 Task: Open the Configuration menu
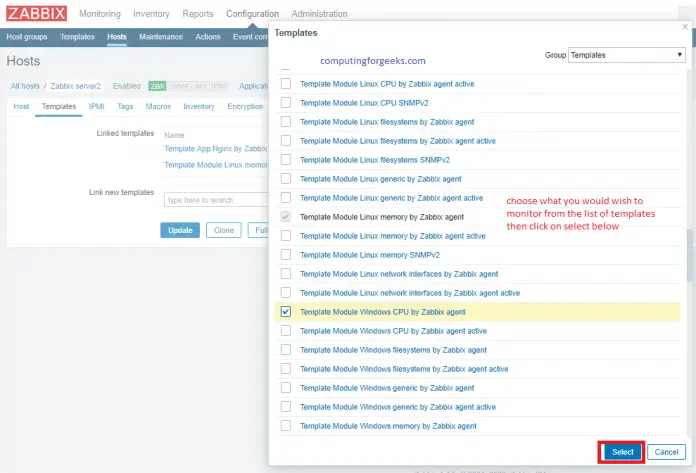[x=252, y=14]
